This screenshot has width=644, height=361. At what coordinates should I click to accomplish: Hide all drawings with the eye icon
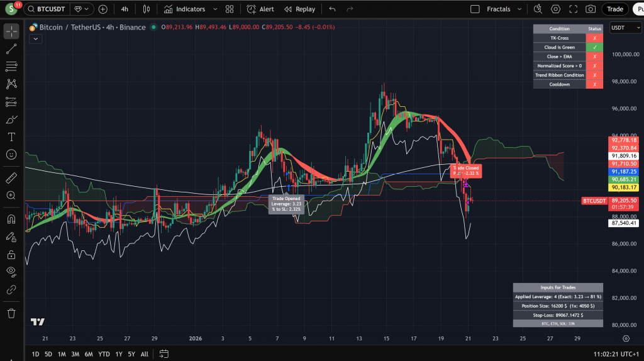11,272
